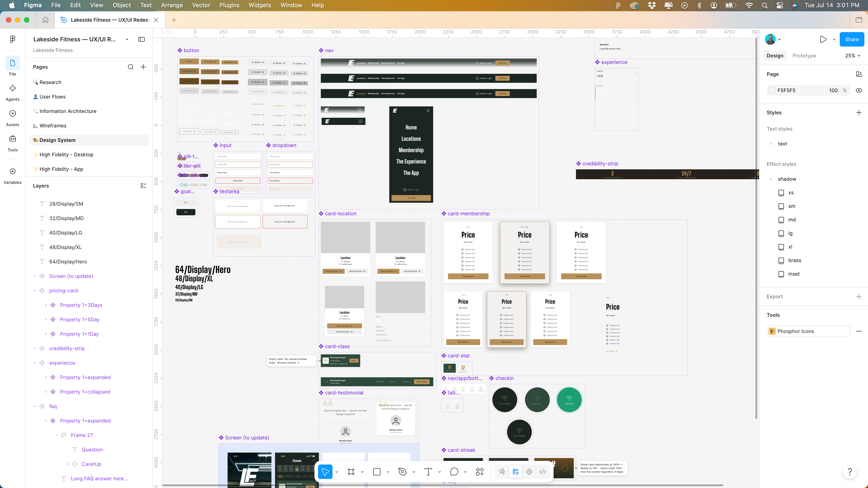
Task: Click the Share button
Action: coord(851,39)
